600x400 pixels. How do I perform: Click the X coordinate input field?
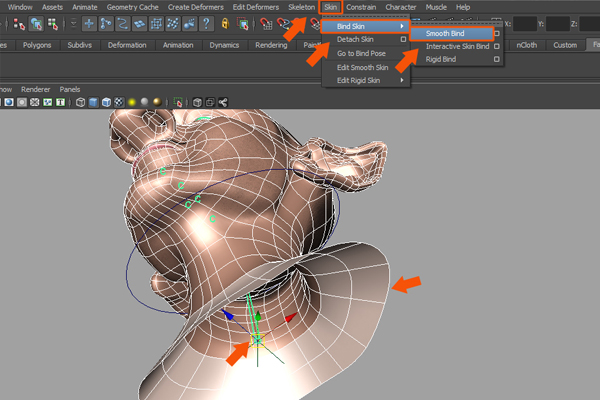point(525,24)
